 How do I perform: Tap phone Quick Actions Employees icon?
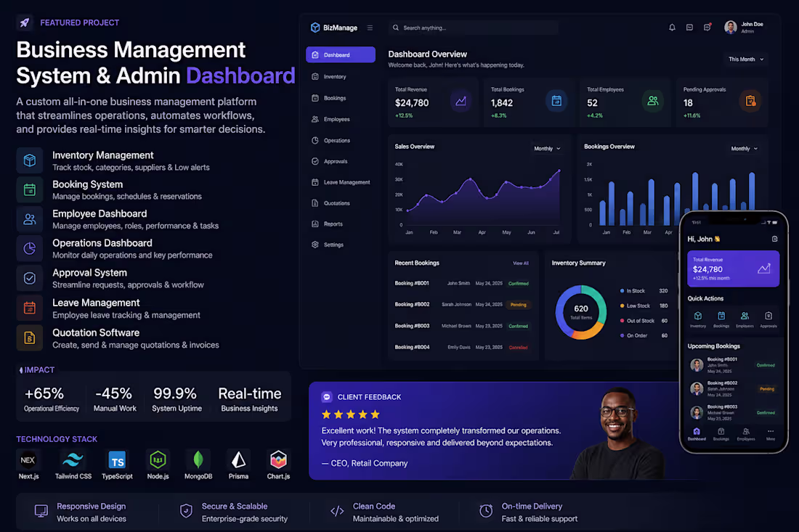pos(745,316)
